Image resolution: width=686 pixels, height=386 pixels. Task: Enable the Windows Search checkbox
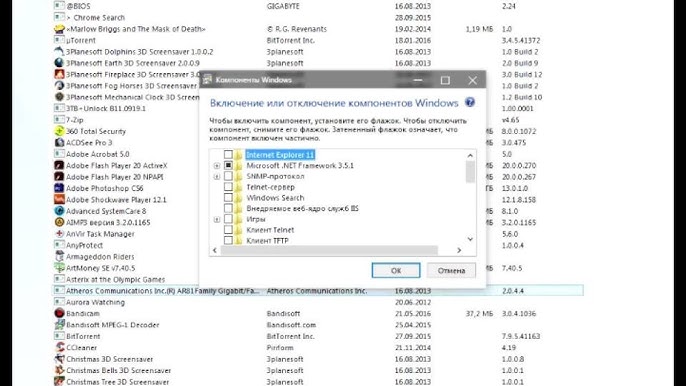coord(228,197)
